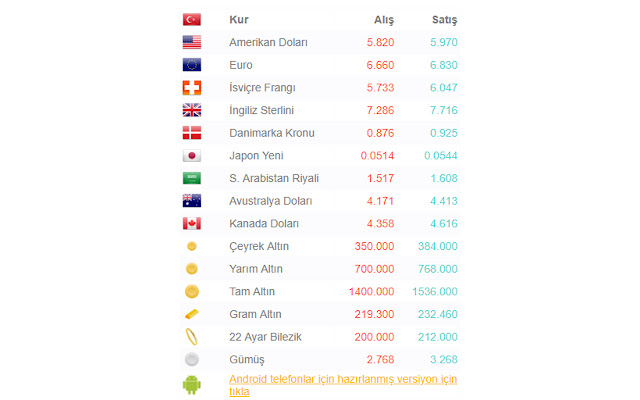Click the Euro selling price 6.830
640x400 pixels.
(443, 65)
